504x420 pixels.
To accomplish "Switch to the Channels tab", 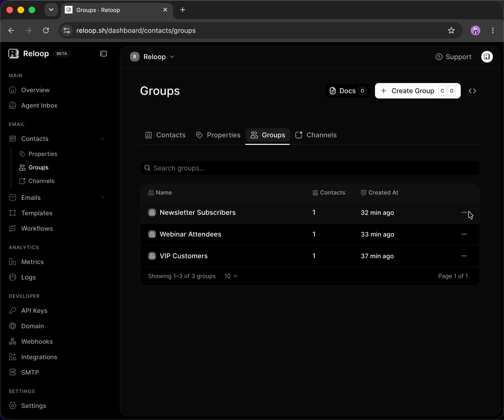I will click(316, 135).
